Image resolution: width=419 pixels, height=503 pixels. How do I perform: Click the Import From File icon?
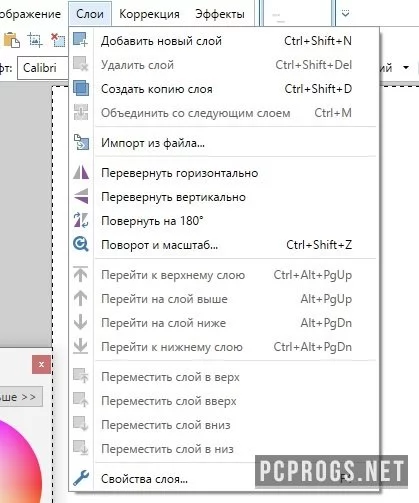tap(81, 143)
